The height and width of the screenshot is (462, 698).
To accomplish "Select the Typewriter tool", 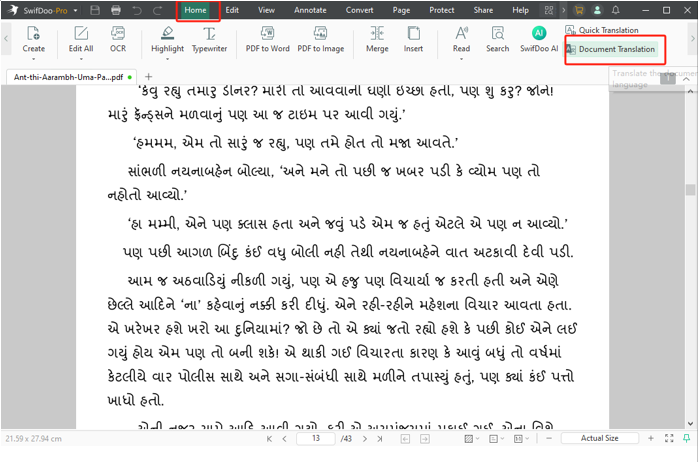I will pos(209,39).
